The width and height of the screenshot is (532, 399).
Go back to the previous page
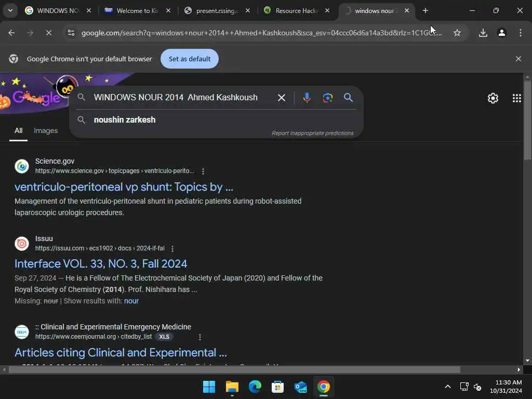pyautogui.click(x=11, y=33)
